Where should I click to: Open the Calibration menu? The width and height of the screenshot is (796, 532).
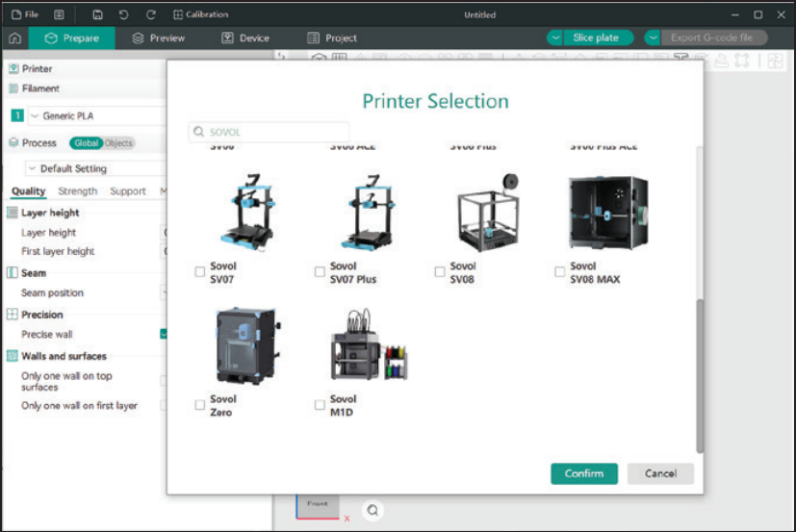pos(200,14)
